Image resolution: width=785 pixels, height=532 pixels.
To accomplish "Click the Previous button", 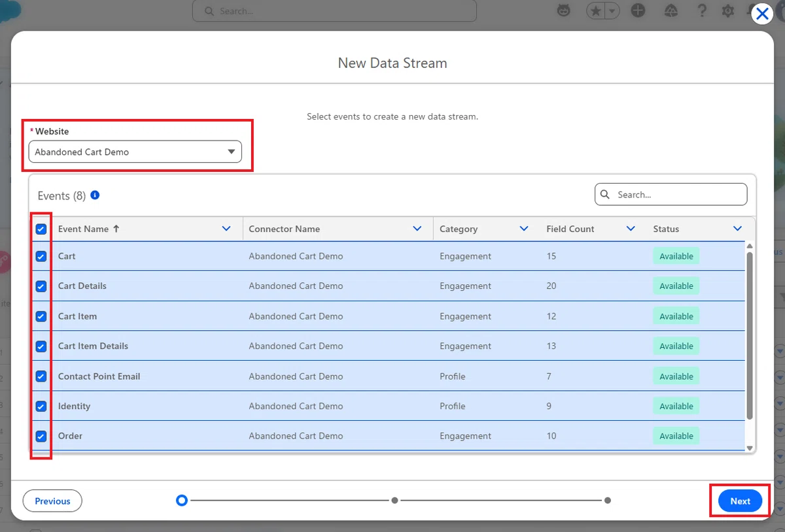I will click(x=52, y=501).
